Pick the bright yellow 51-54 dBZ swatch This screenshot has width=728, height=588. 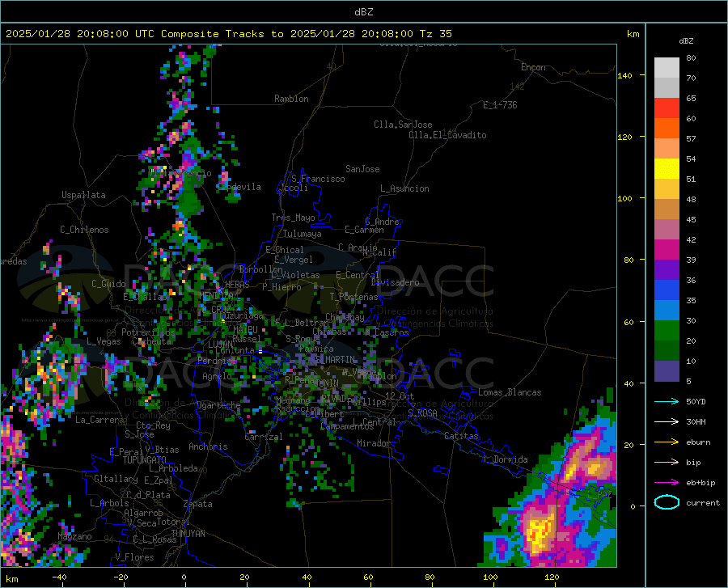(x=667, y=169)
